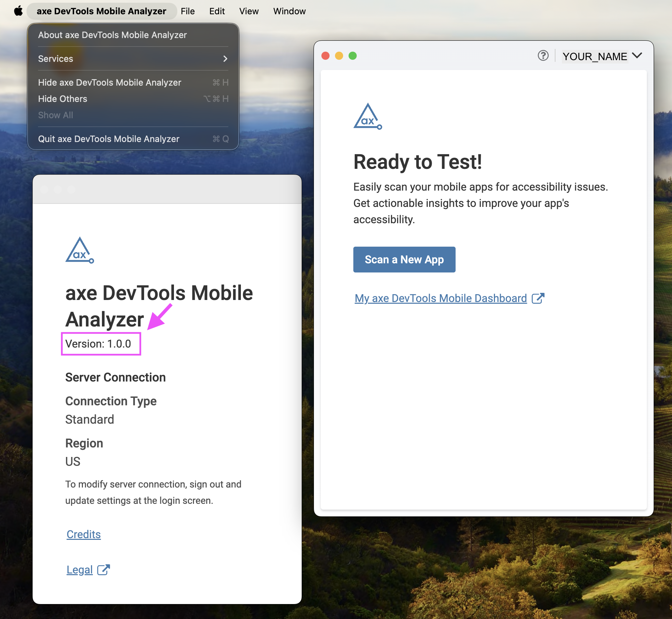Viewport: 672px width, 619px height.
Task: Click the help question mark icon
Action: (x=543, y=55)
